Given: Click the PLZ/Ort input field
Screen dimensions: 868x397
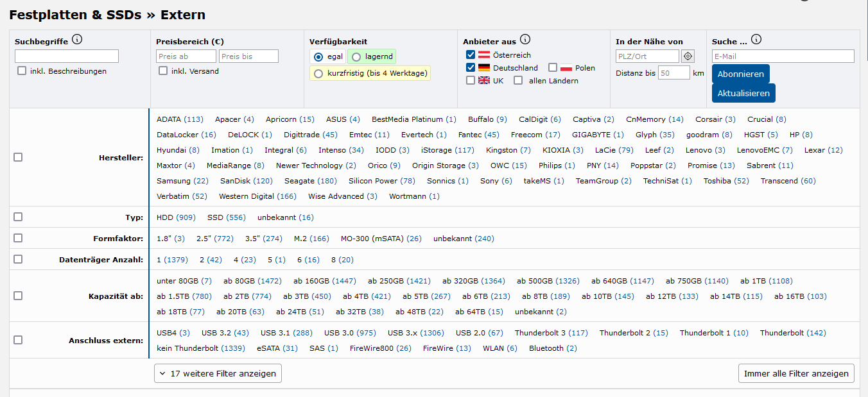Looking at the screenshot, I should tap(647, 56).
